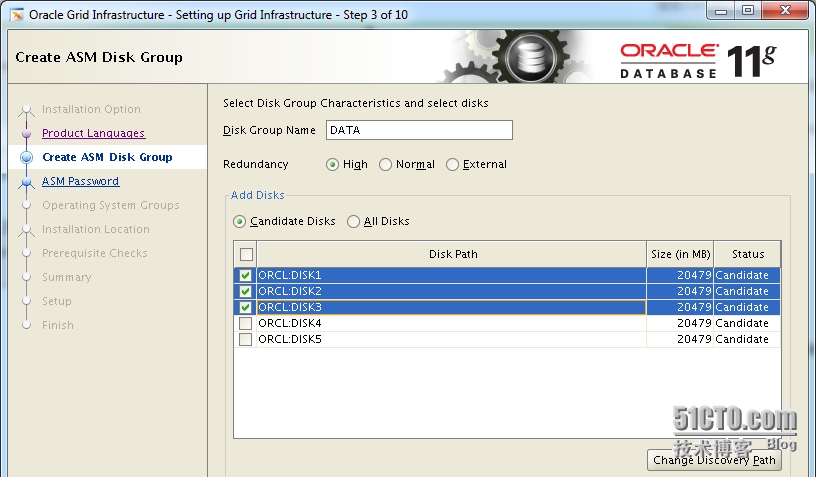
Task: Click the Setup step label
Action: click(57, 301)
